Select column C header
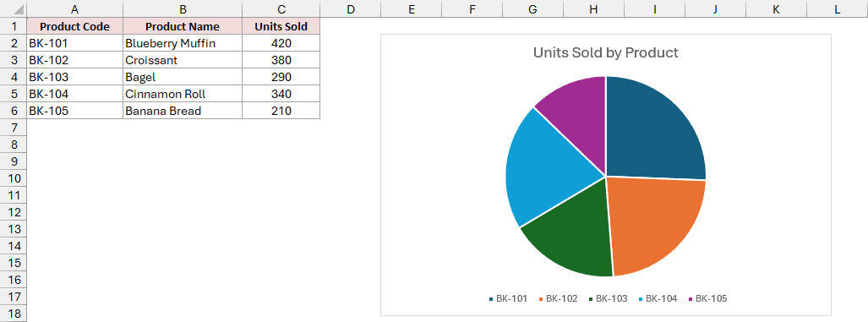This screenshot has width=868, height=322. point(281,8)
